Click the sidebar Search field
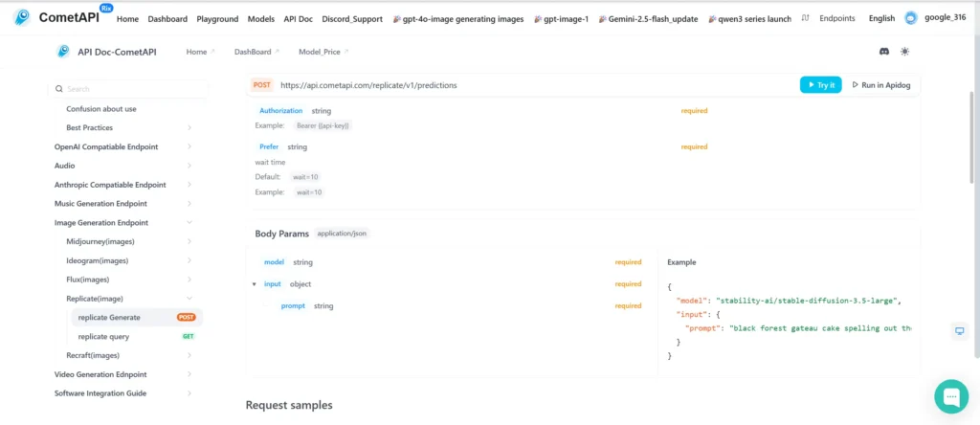The height and width of the screenshot is (425, 980). pyautogui.click(x=128, y=89)
